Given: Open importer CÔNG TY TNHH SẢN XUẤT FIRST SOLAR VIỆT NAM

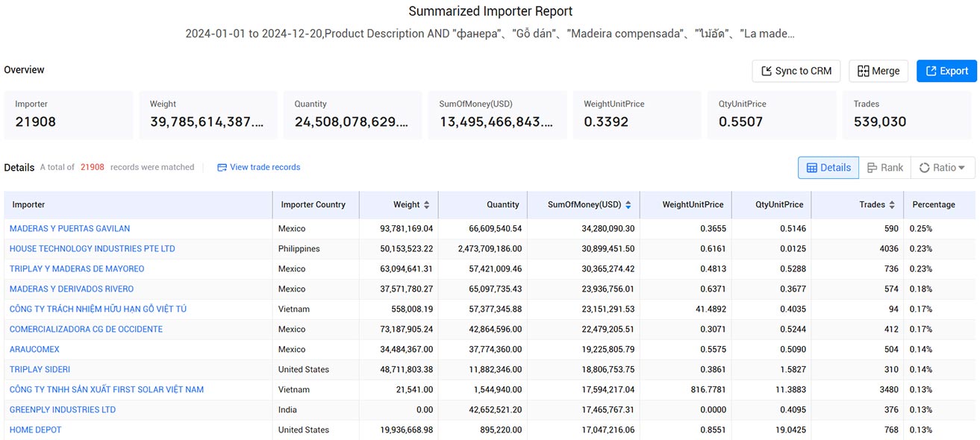Looking at the screenshot, I should tap(107, 389).
